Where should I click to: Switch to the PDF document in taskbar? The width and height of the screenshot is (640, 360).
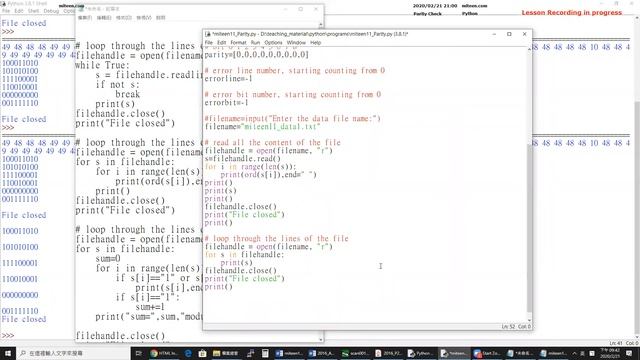point(389,353)
